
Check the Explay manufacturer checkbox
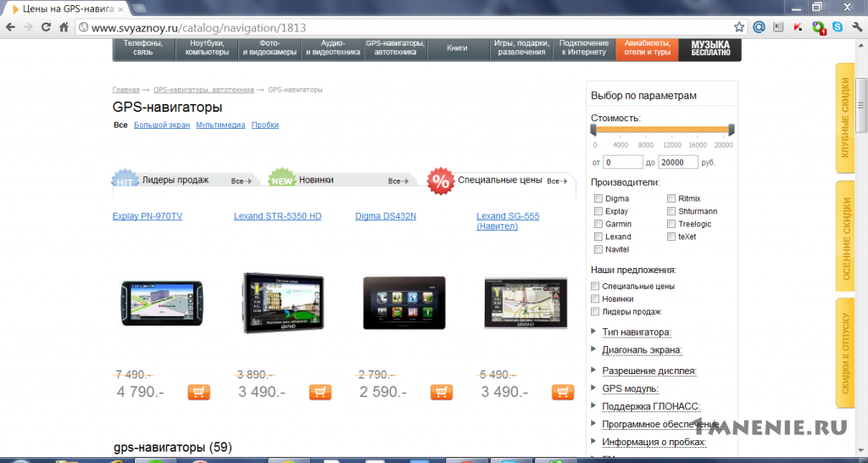point(598,211)
